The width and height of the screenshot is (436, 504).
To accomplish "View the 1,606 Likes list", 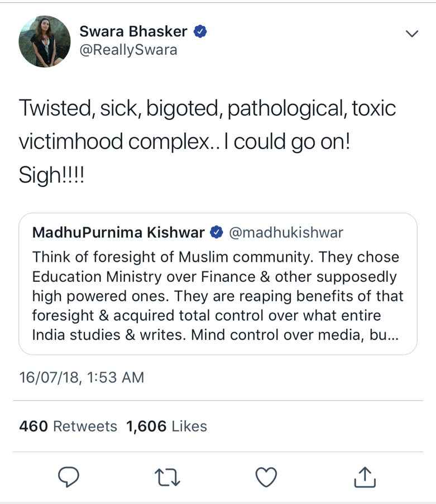I will (x=166, y=426).
